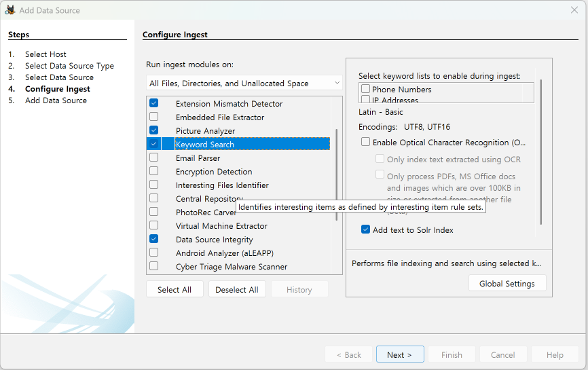
Task: Check the Encryption Detection module
Action: 153,171
